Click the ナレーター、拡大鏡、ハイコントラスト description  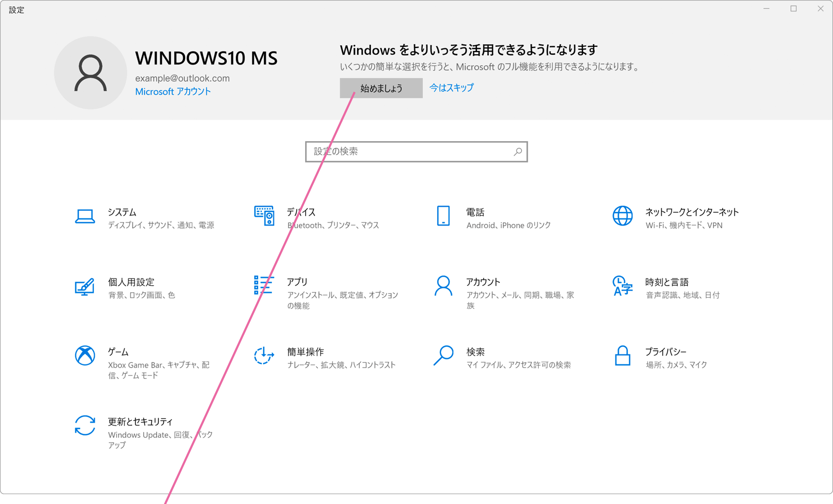tap(342, 365)
